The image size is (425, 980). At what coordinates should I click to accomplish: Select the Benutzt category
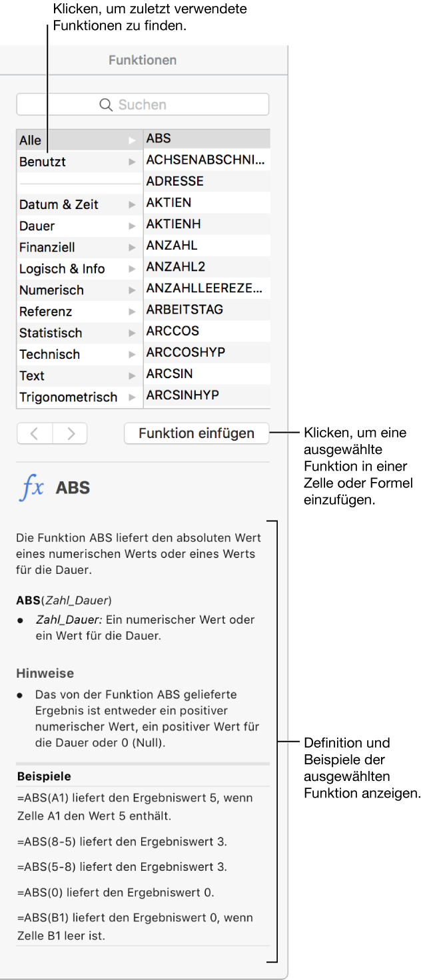(67, 161)
